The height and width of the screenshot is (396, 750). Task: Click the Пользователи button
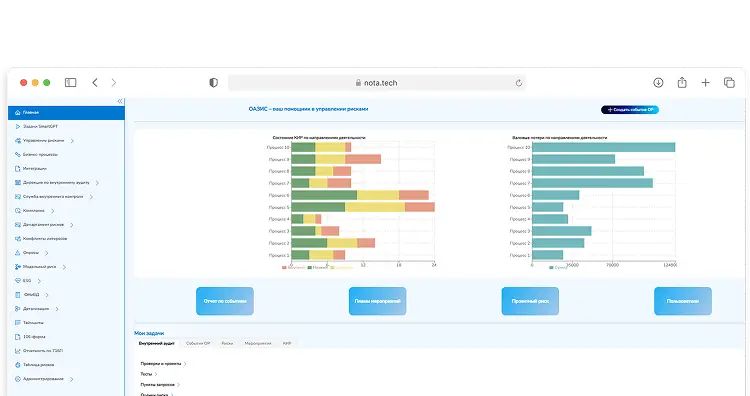[x=683, y=301]
